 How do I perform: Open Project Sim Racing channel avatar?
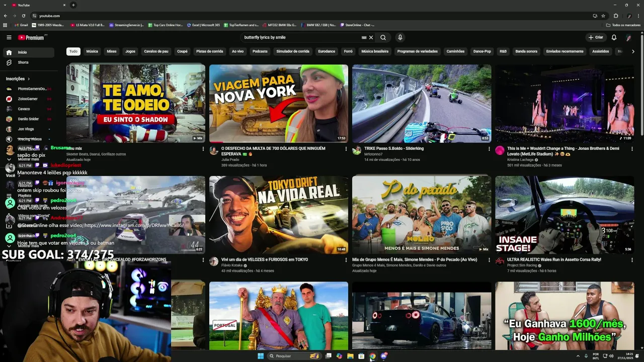pos(500,261)
